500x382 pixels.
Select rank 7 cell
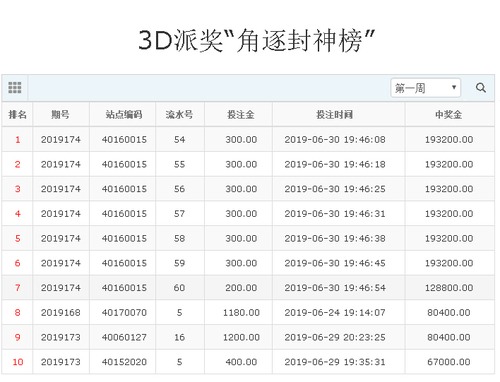click(17, 288)
